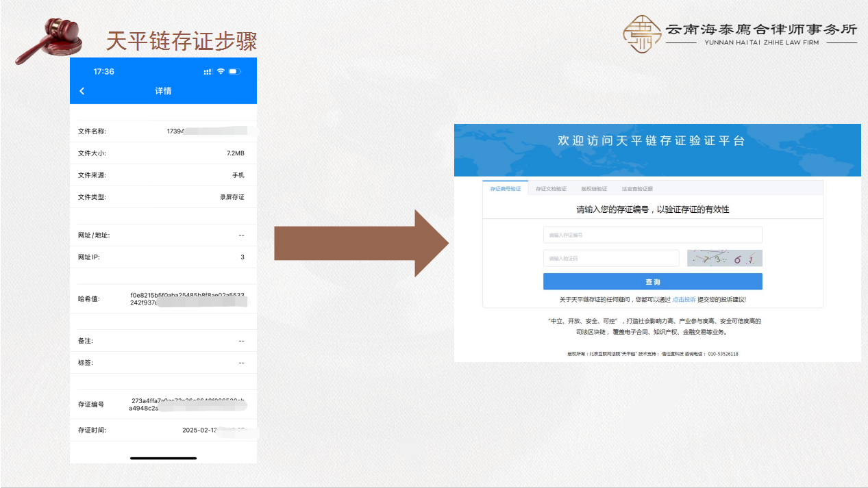The image size is (868, 488).
Task: Select the 7.2MB file size value
Action: [x=236, y=153]
